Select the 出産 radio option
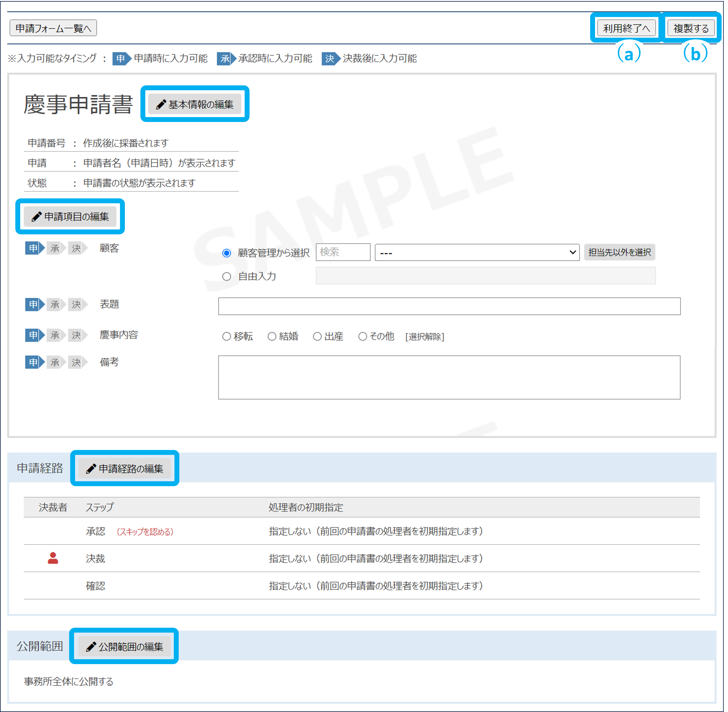728x712 pixels. pos(317,337)
